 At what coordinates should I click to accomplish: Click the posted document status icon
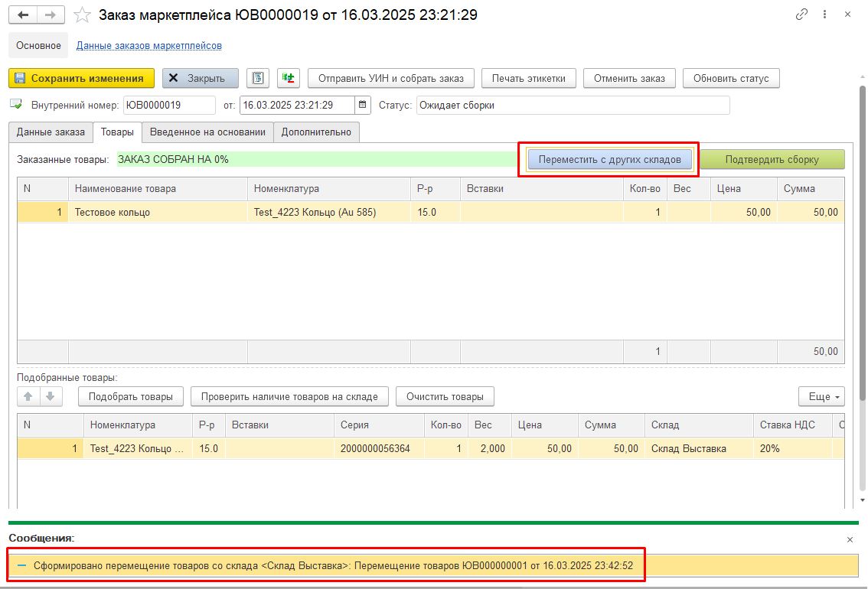point(16,105)
